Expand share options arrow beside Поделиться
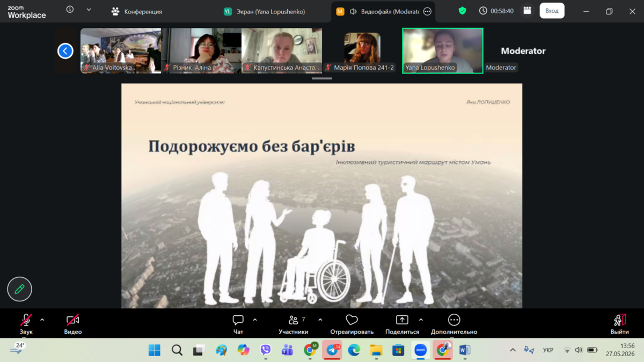This screenshot has height=362, width=644. pyautogui.click(x=421, y=320)
